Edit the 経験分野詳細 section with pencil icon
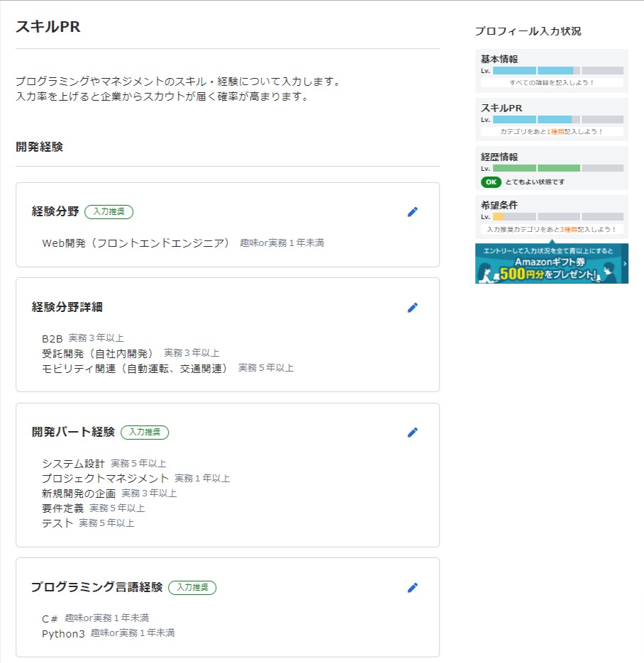This screenshot has height=663, width=644. 413,308
